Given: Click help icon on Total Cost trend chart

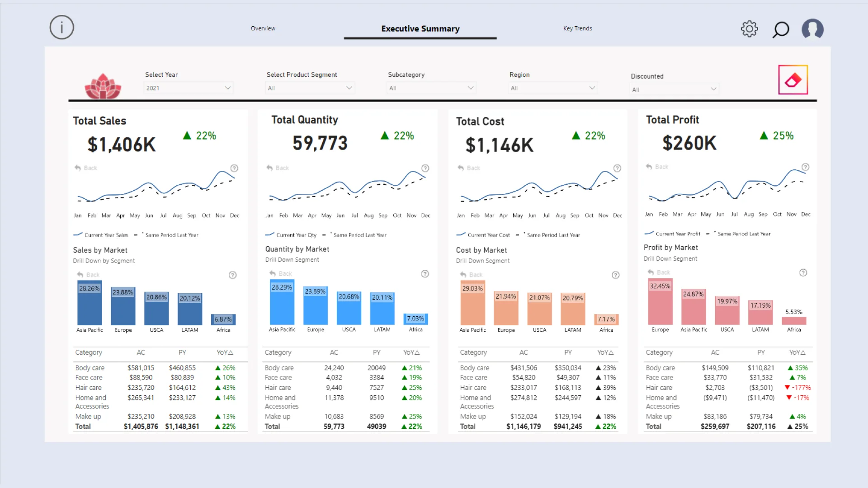Looking at the screenshot, I should click(x=617, y=168).
